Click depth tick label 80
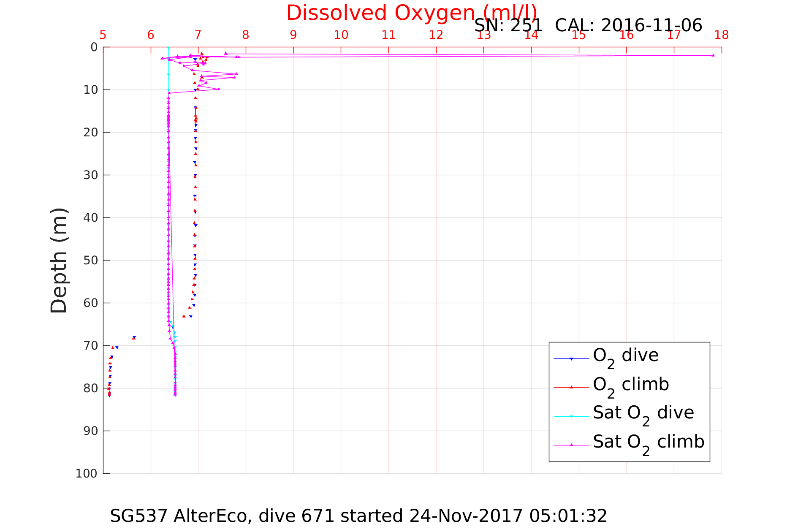 click(x=91, y=388)
